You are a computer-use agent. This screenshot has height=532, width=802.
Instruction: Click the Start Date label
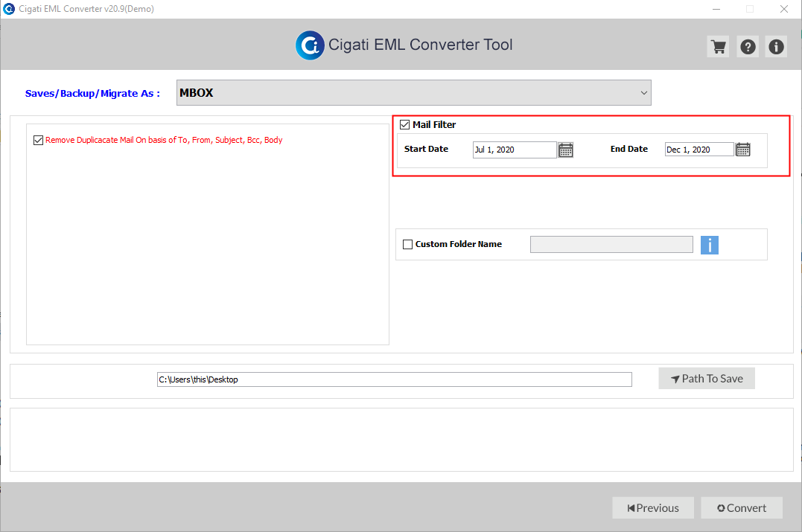(426, 149)
